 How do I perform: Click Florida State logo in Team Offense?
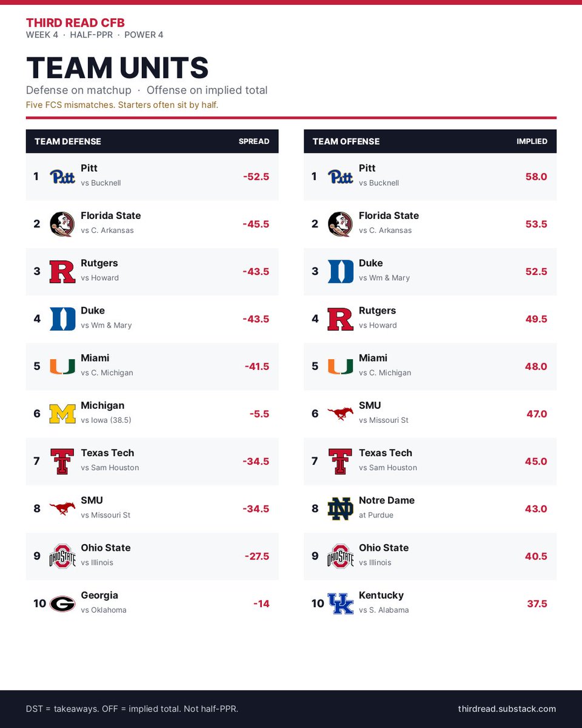(340, 224)
